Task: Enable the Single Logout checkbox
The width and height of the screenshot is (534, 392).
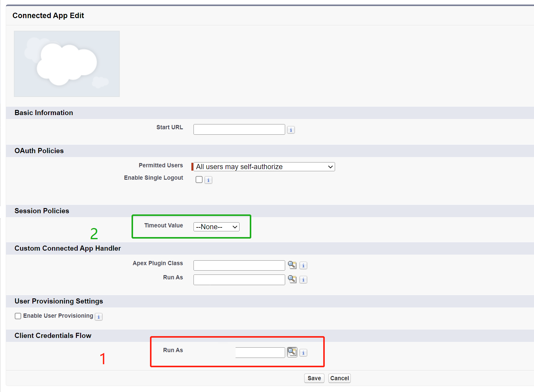Action: pos(199,179)
